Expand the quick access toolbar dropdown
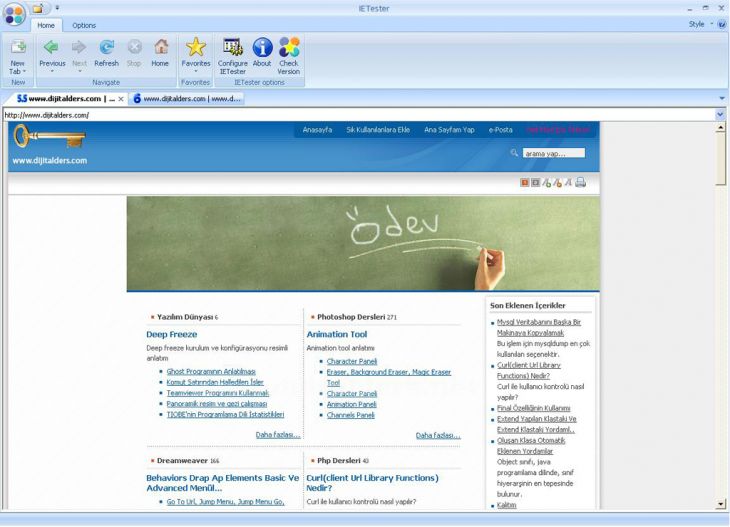 [57, 8]
